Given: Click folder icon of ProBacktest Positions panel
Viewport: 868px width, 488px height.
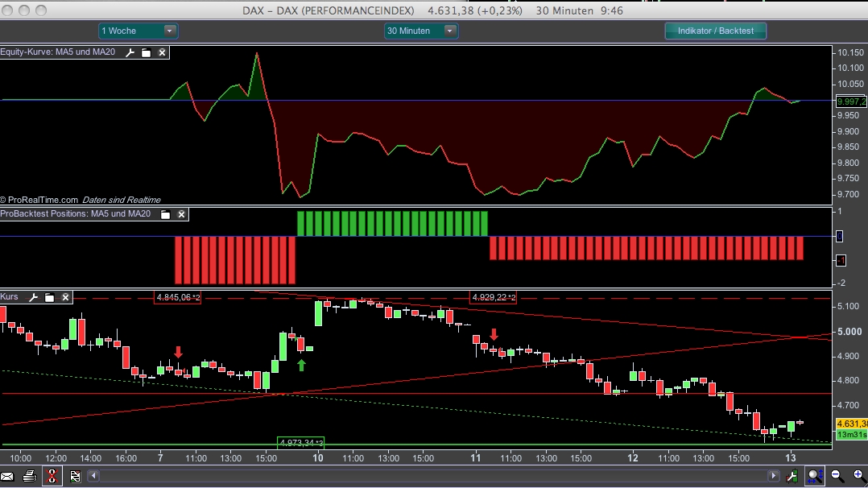Looking at the screenshot, I should pos(165,214).
